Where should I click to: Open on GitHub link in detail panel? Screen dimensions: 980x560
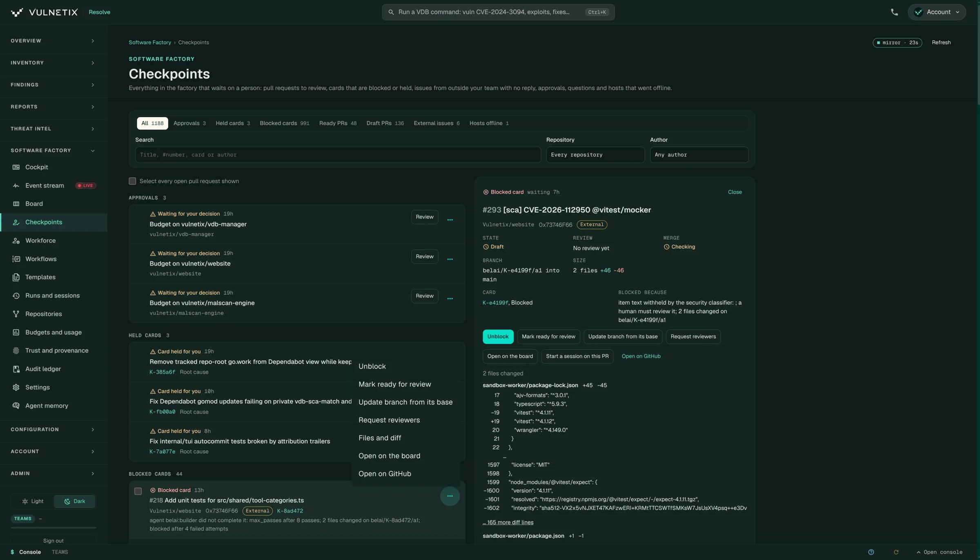coord(641,356)
